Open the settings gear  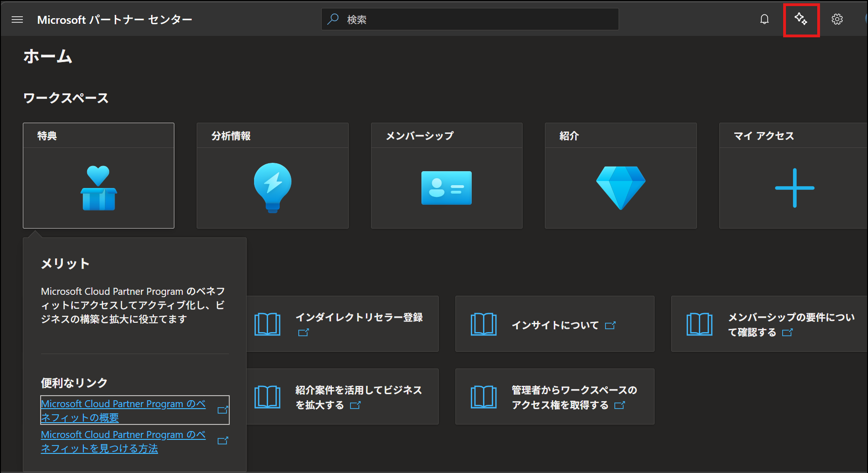(x=837, y=19)
